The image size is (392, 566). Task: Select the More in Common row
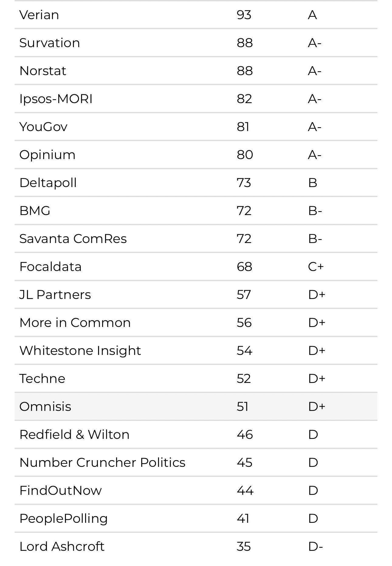[x=196, y=323]
